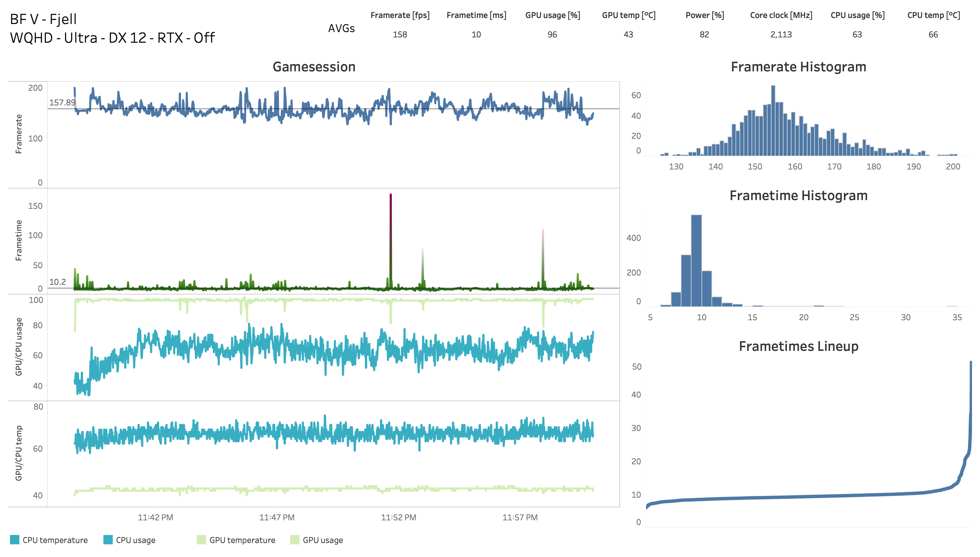Click the BF V - Fjell dashboard title

coord(43,19)
